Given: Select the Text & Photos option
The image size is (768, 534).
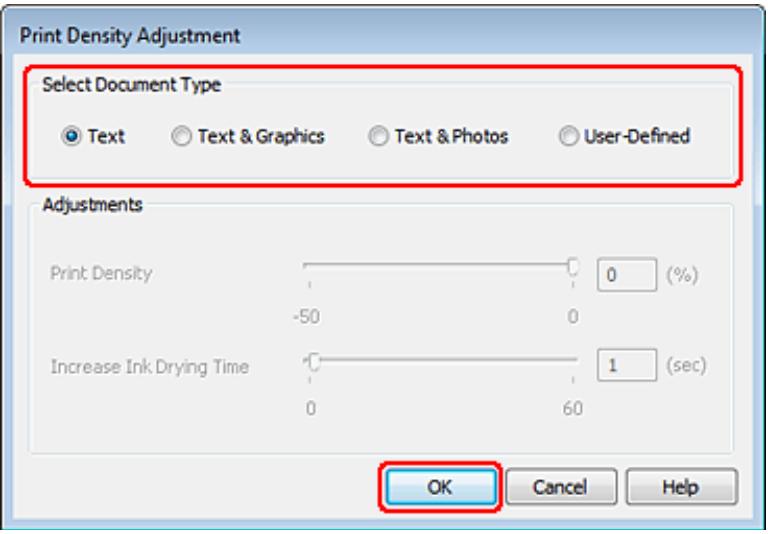Looking at the screenshot, I should tap(378, 137).
